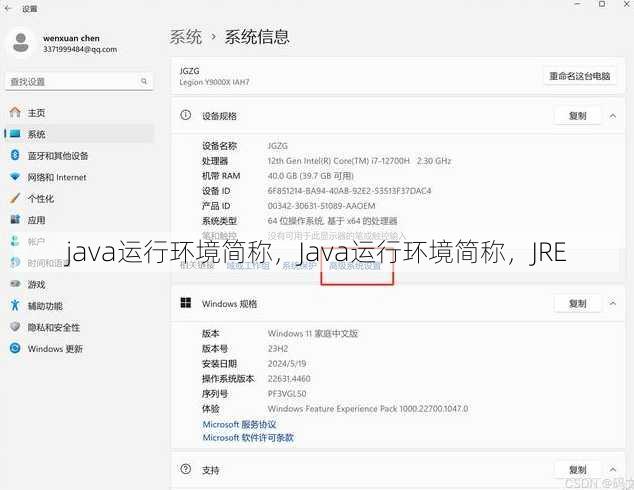Screen dimensions: 634x490
Task: Click the 查找设置 search field
Action: pyautogui.click(x=79, y=82)
